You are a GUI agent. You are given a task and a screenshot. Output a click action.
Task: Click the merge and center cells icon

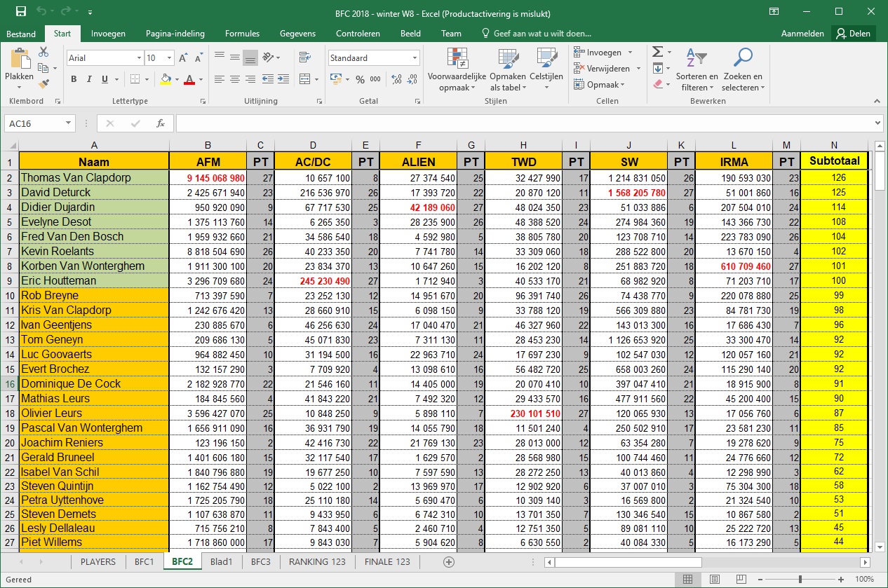304,79
